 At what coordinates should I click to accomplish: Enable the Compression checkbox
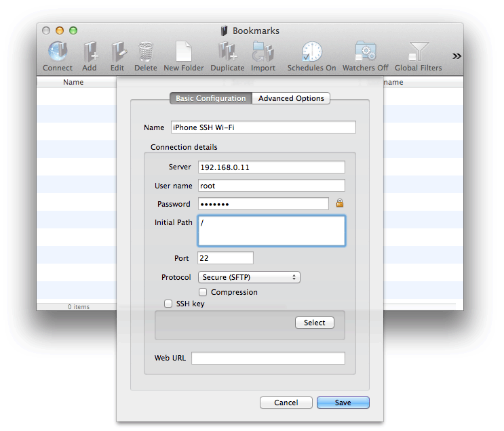click(203, 292)
